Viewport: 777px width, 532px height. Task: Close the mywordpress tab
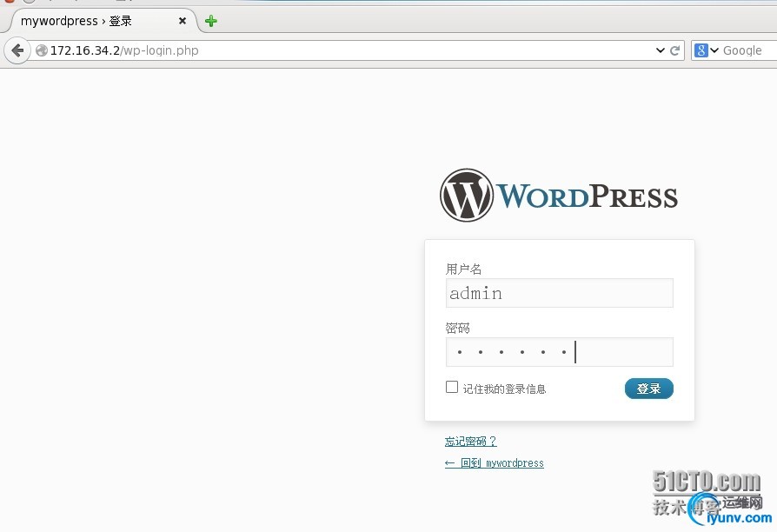tap(183, 21)
